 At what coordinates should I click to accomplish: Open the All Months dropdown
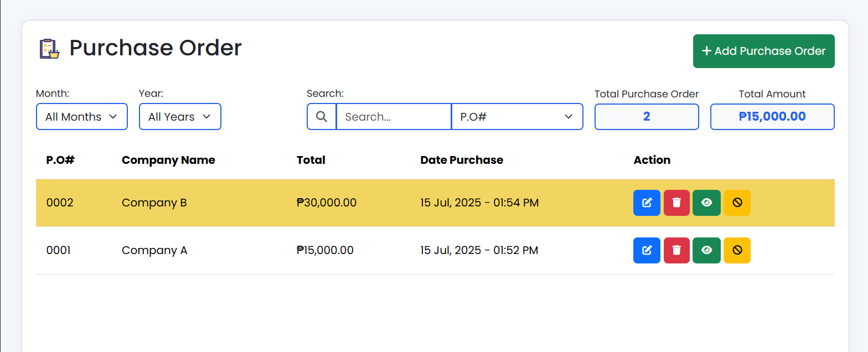pos(82,117)
